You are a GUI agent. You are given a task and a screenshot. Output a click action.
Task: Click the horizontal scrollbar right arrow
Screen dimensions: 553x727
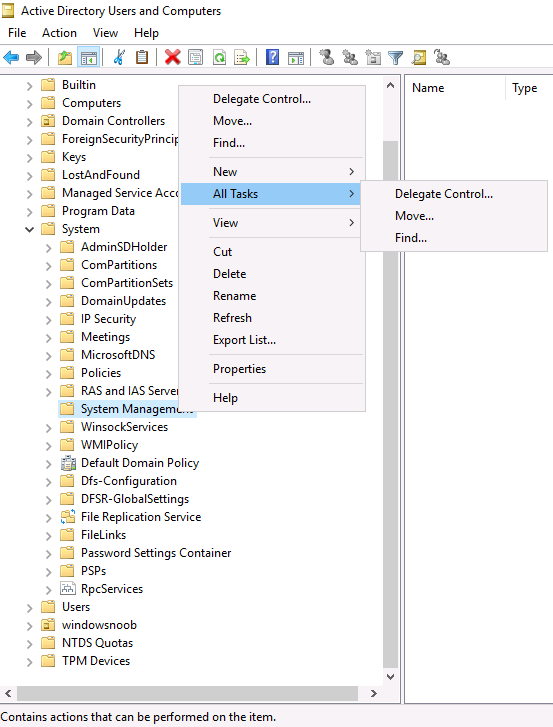click(x=374, y=694)
